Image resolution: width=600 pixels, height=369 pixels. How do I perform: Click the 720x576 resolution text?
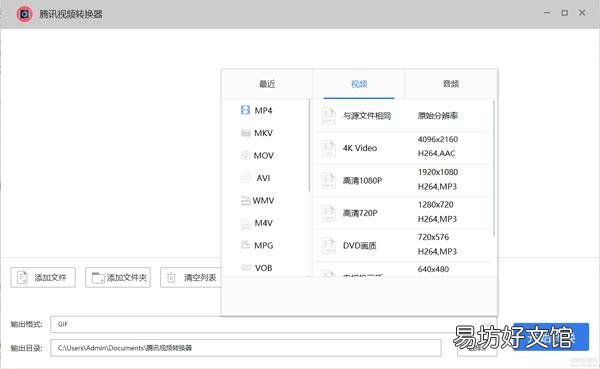(433, 237)
